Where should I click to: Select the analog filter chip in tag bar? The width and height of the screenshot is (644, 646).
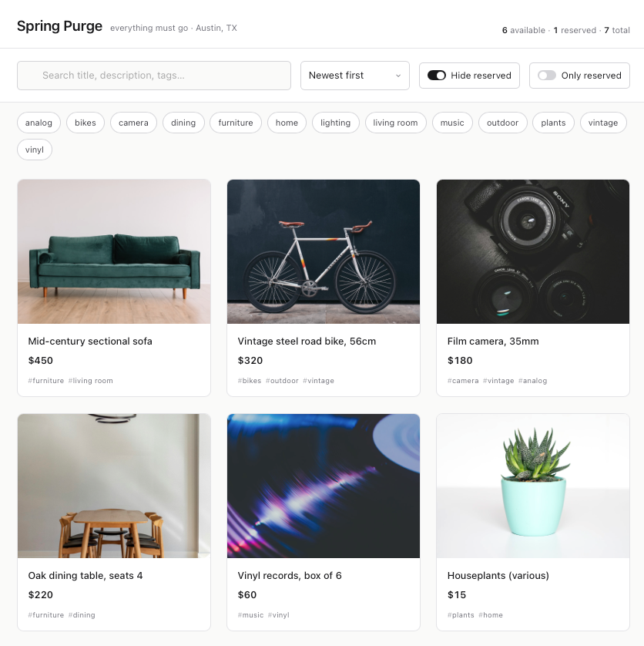(39, 123)
